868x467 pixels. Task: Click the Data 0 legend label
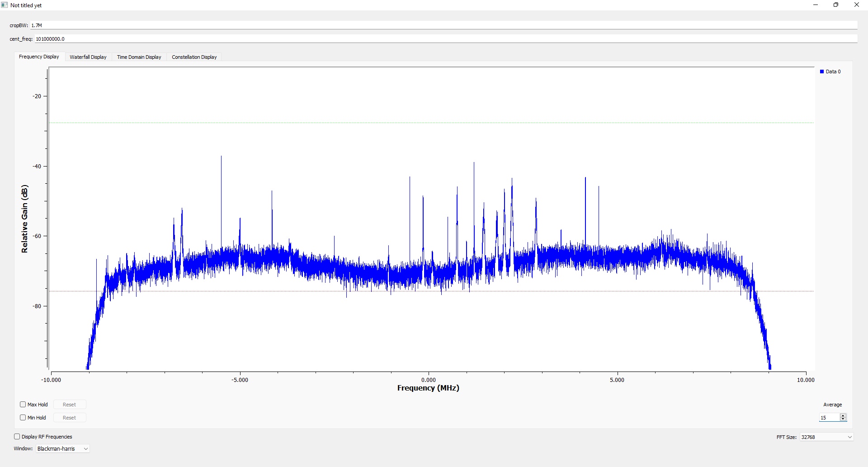point(833,71)
